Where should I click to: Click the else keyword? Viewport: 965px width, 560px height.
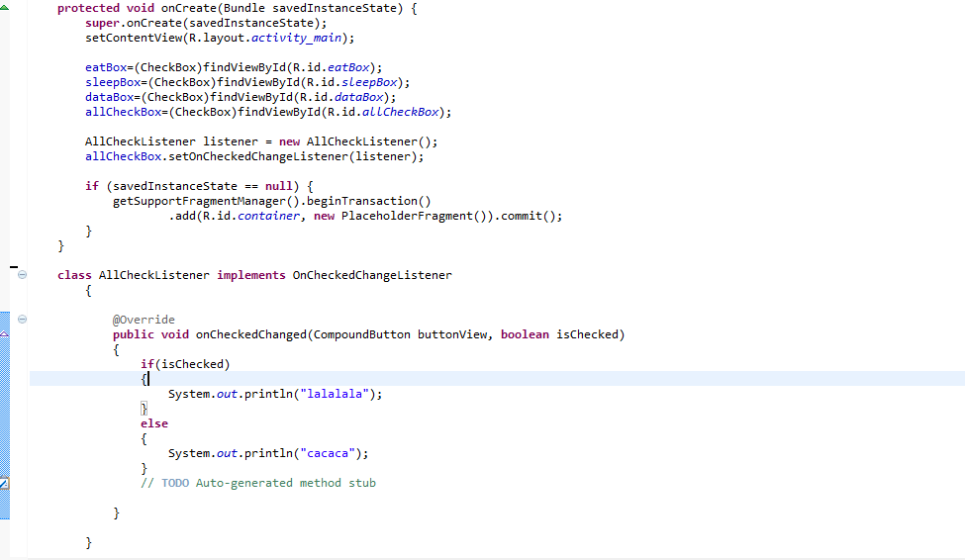pyautogui.click(x=153, y=424)
